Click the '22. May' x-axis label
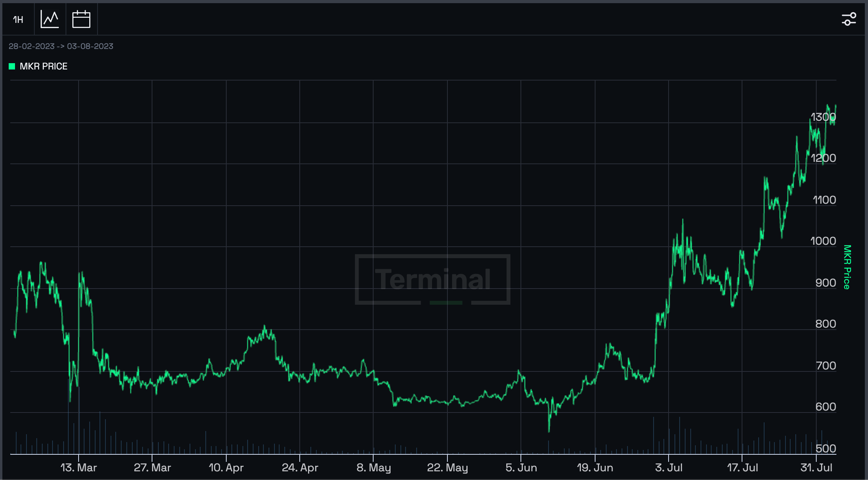The height and width of the screenshot is (480, 868). click(x=447, y=468)
